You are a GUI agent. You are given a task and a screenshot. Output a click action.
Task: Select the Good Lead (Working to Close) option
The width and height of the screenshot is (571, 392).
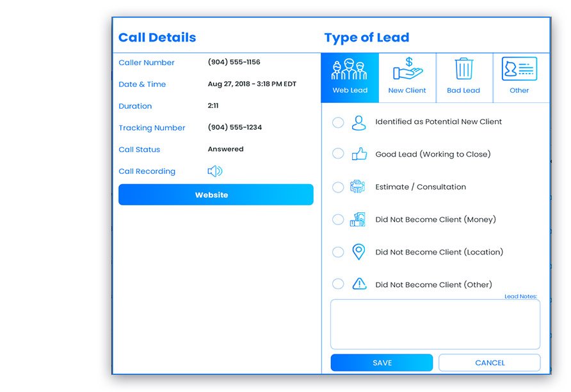point(338,153)
